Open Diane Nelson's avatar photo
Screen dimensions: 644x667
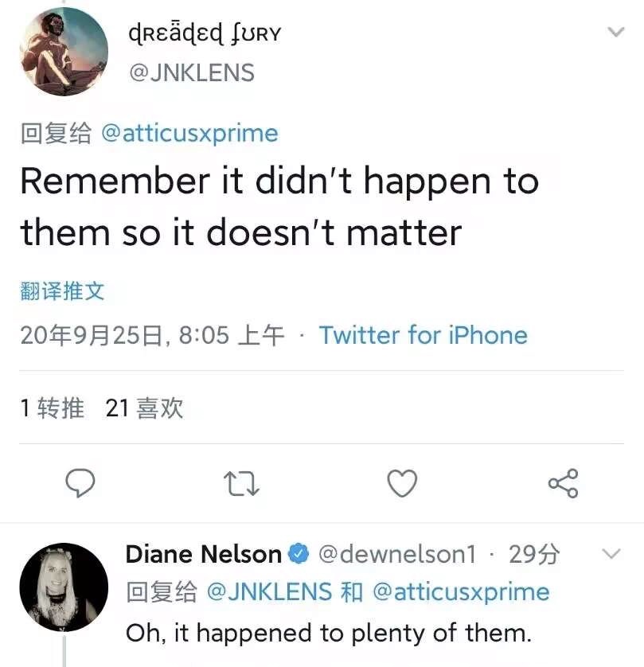tap(63, 587)
